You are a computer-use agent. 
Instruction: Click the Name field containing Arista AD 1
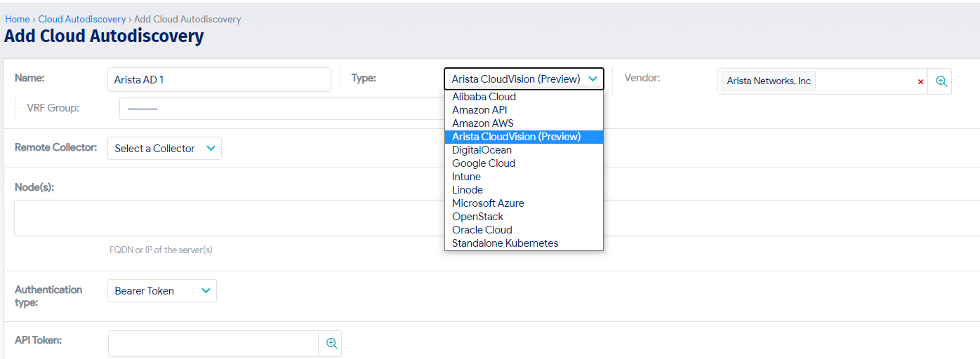pos(219,80)
